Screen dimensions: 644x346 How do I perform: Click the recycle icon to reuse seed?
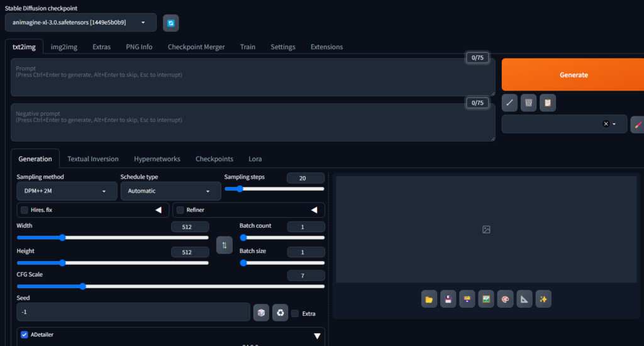[280, 313]
